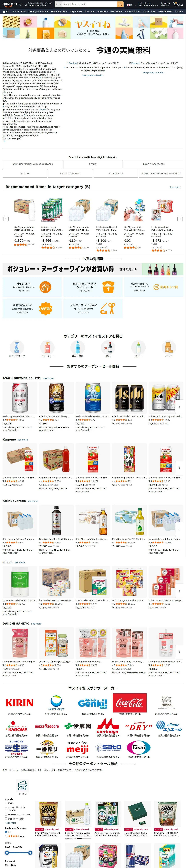
Task: Select the All customer reviews radio
Action: (x=6, y=832)
